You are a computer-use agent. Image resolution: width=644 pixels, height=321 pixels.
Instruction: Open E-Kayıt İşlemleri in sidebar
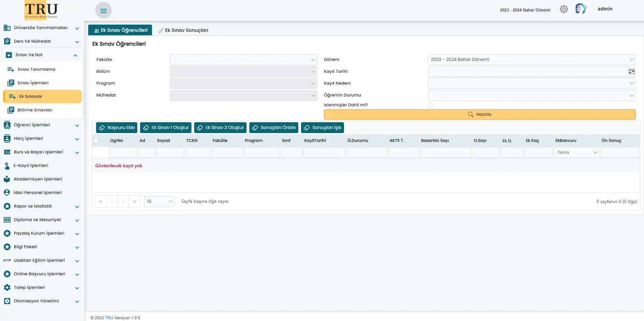(x=31, y=166)
